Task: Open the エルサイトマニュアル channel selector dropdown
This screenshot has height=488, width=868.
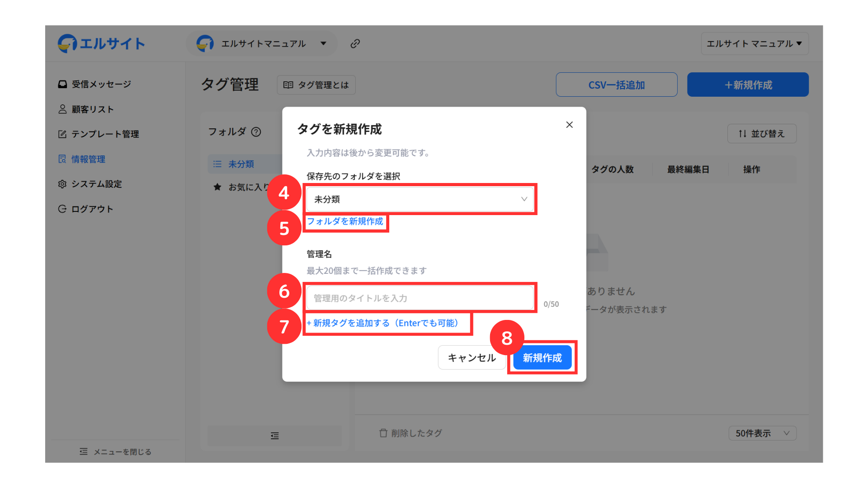Action: tap(263, 44)
